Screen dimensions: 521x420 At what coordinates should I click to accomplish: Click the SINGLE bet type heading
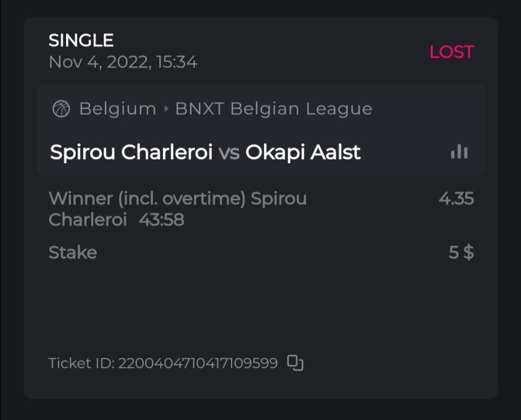tap(81, 40)
